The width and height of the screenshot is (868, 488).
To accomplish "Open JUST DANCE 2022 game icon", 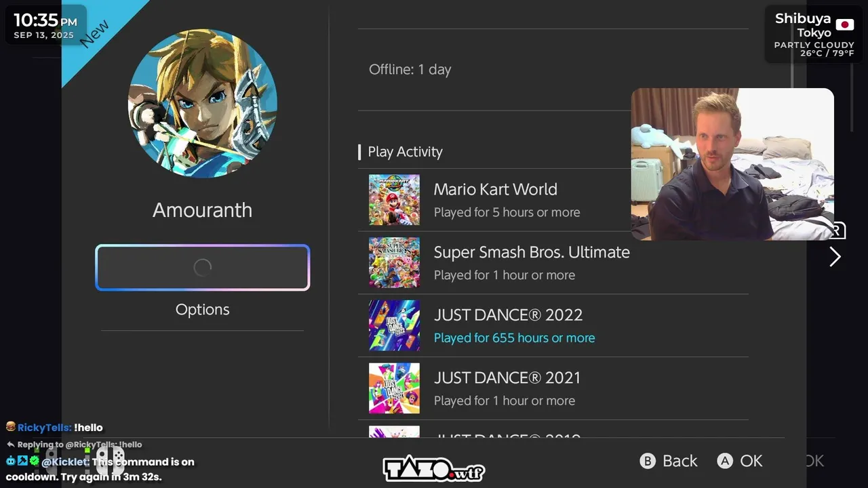I will click(394, 325).
